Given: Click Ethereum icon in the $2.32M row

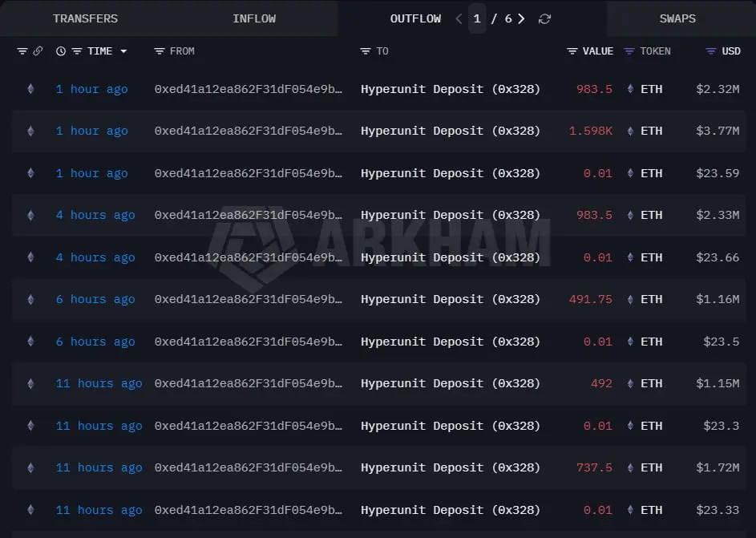Looking at the screenshot, I should (30, 89).
